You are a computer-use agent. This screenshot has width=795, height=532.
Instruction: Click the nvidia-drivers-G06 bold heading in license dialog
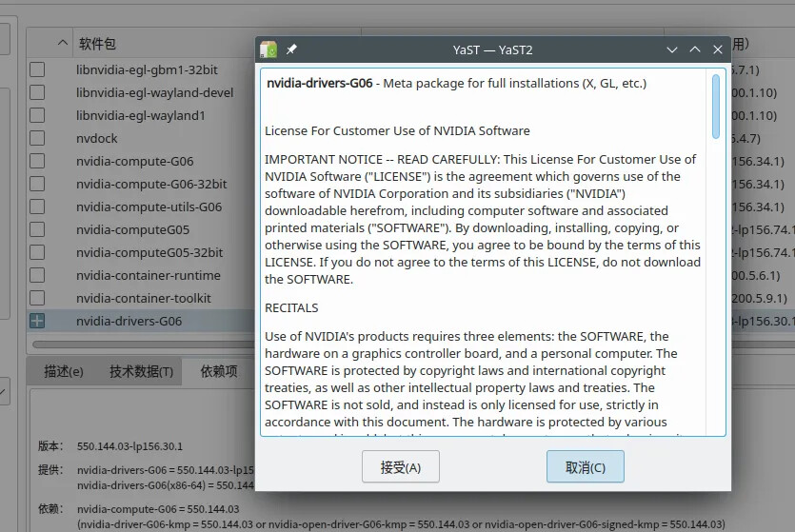point(319,83)
